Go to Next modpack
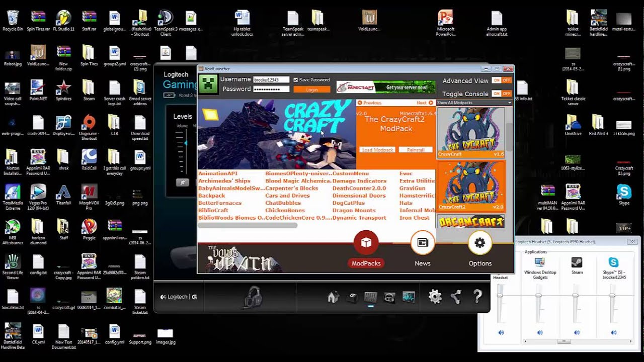The image size is (644, 362). 425,103
